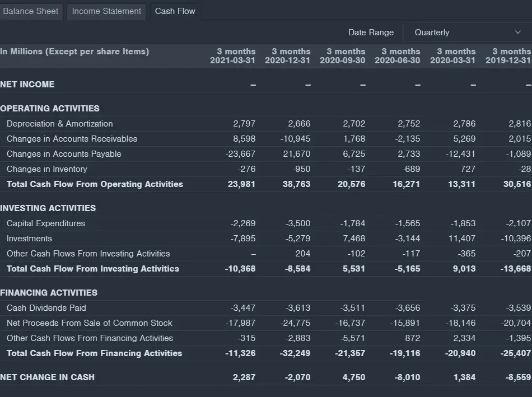The height and width of the screenshot is (397, 532).
Task: Click the In Millions units header
Action: (74, 52)
